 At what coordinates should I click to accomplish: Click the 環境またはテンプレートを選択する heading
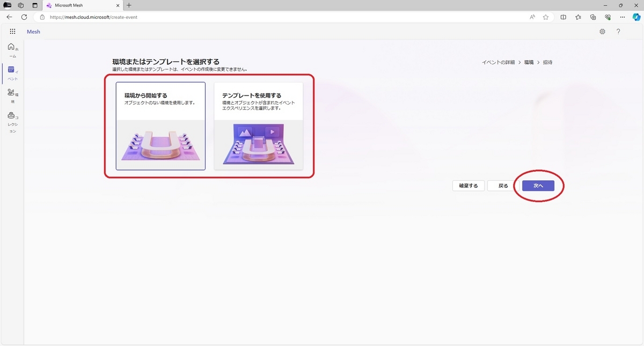tap(166, 62)
